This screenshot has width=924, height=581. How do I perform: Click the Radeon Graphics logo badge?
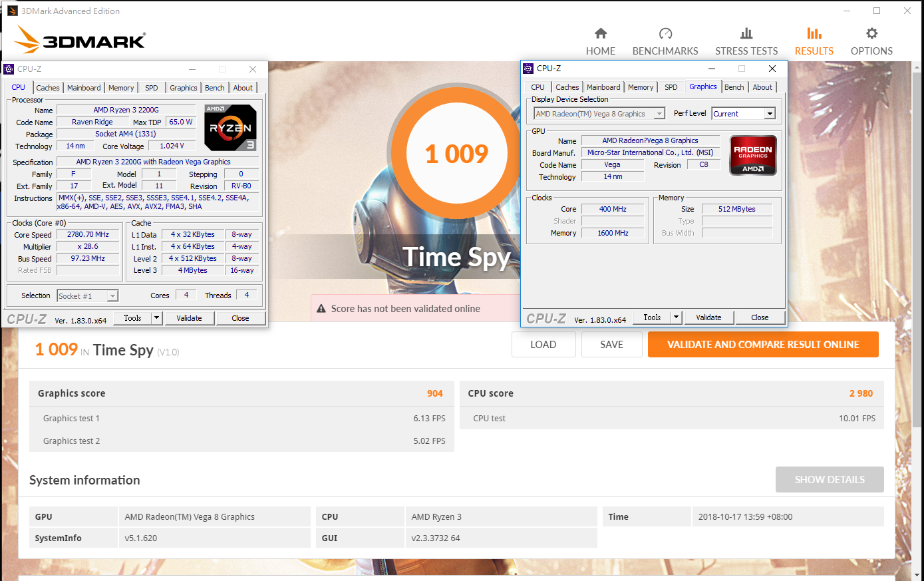click(x=753, y=155)
